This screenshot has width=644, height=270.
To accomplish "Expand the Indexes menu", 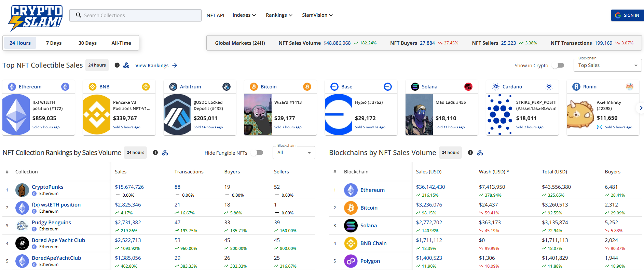I will 244,15.
